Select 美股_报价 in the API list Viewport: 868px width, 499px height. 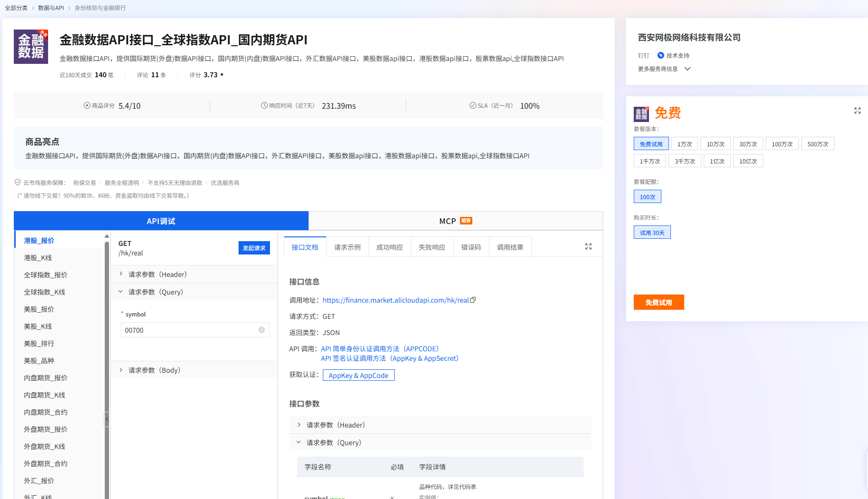(39, 309)
